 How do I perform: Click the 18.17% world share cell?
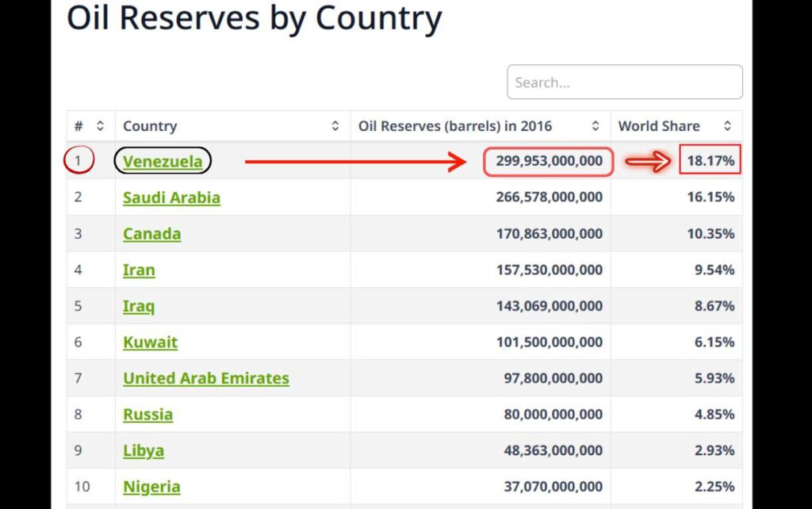click(710, 162)
